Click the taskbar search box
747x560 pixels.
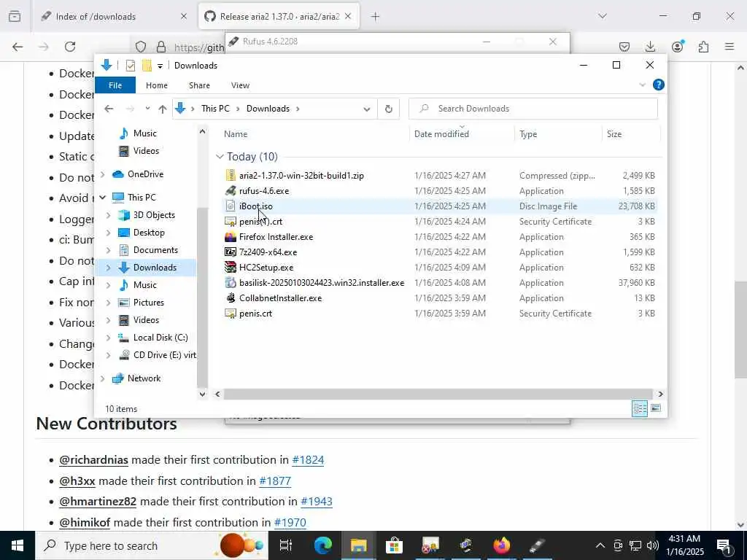[x=152, y=545]
